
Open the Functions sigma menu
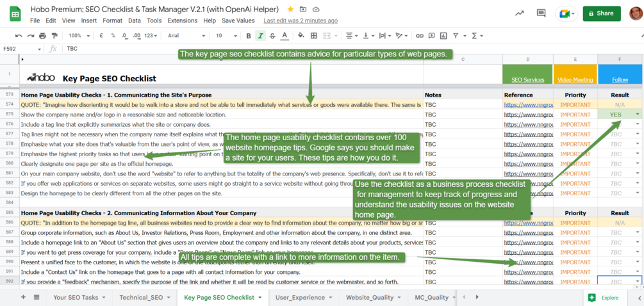(x=477, y=36)
